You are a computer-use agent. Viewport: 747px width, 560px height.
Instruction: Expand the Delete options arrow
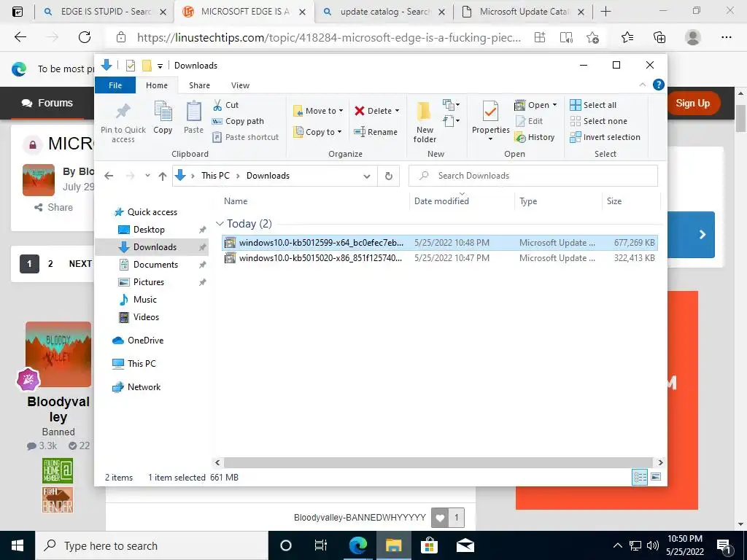coord(398,111)
